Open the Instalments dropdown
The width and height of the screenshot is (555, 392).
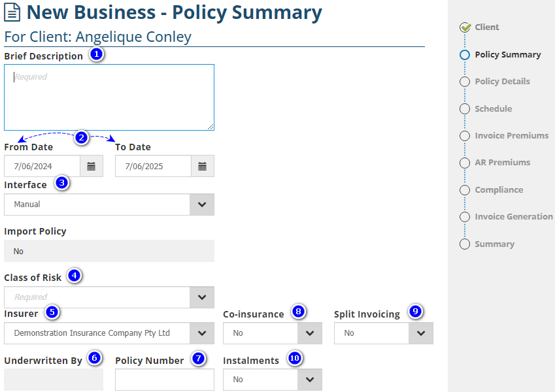[x=310, y=380]
